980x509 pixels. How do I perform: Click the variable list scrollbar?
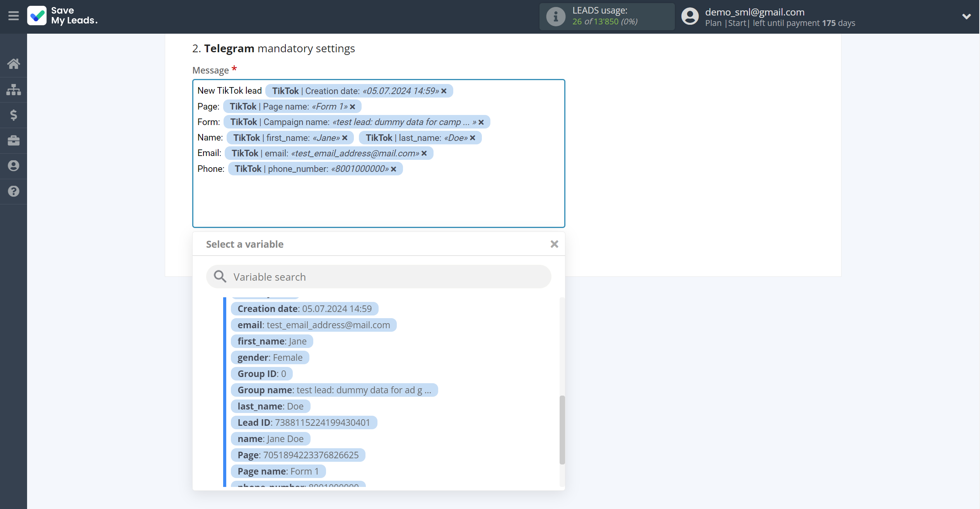pyautogui.click(x=562, y=430)
